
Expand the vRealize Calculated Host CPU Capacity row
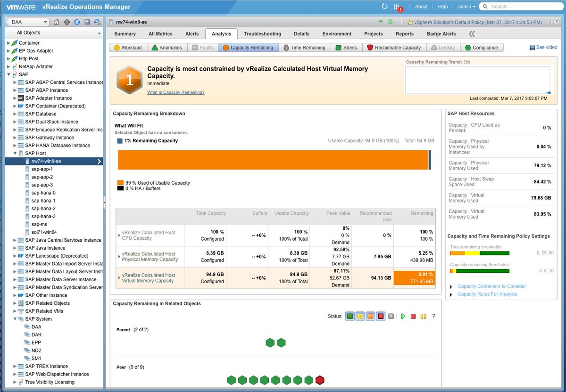[x=119, y=235]
